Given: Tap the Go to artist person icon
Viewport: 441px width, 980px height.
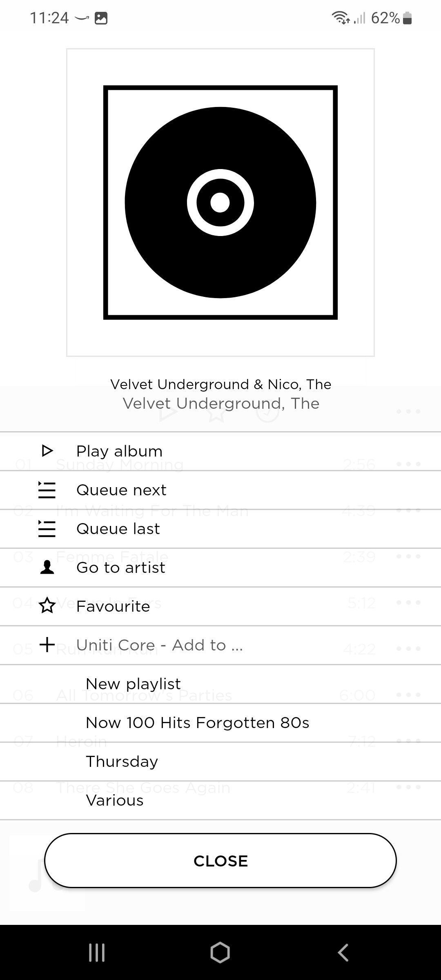Looking at the screenshot, I should [47, 567].
